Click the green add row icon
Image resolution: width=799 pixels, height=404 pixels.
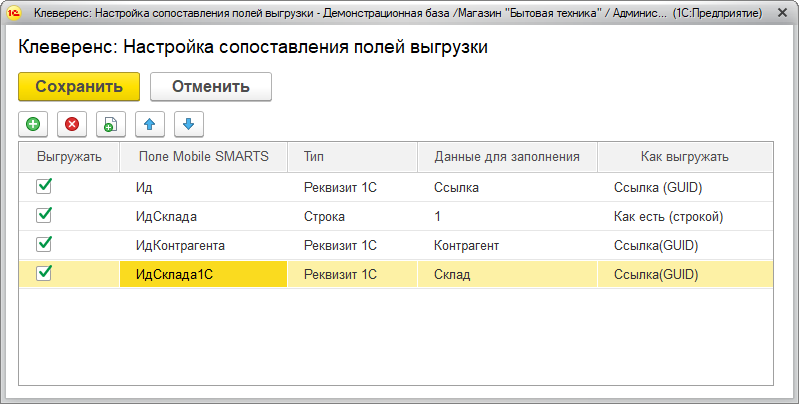tap(33, 124)
